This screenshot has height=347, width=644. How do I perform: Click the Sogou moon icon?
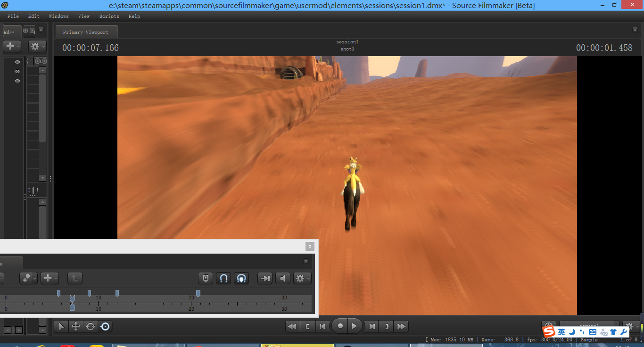[x=572, y=332]
